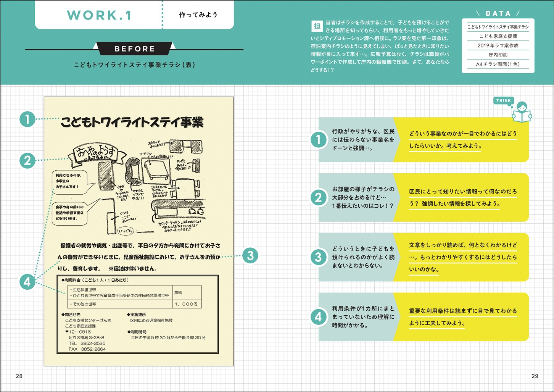
Task: Click circle 2 in the THINK list
Action: pos(318,198)
